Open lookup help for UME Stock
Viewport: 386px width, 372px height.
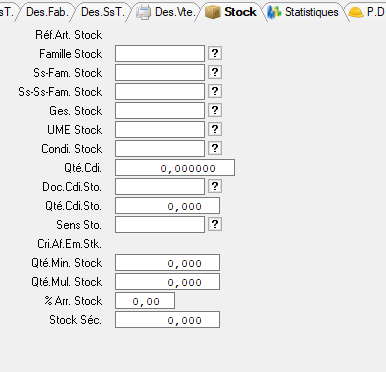click(x=215, y=129)
